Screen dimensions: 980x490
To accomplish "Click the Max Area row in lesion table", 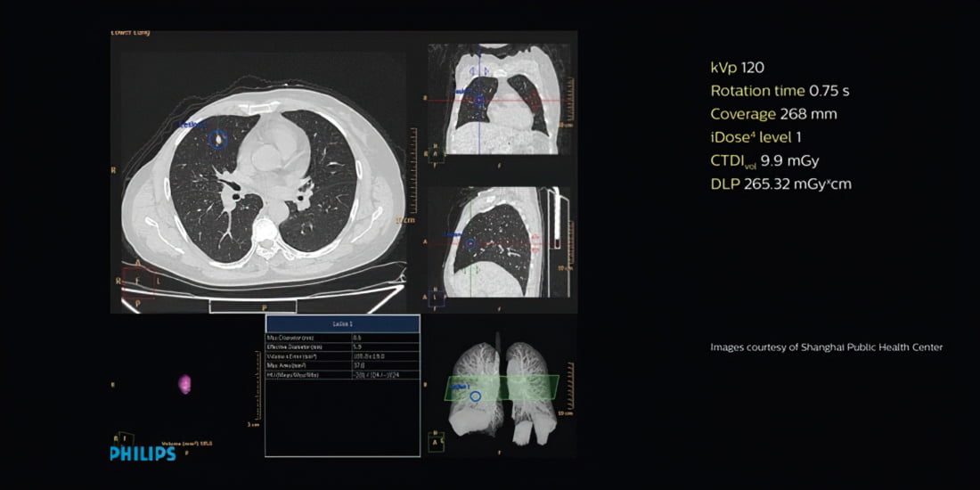I will (342, 365).
